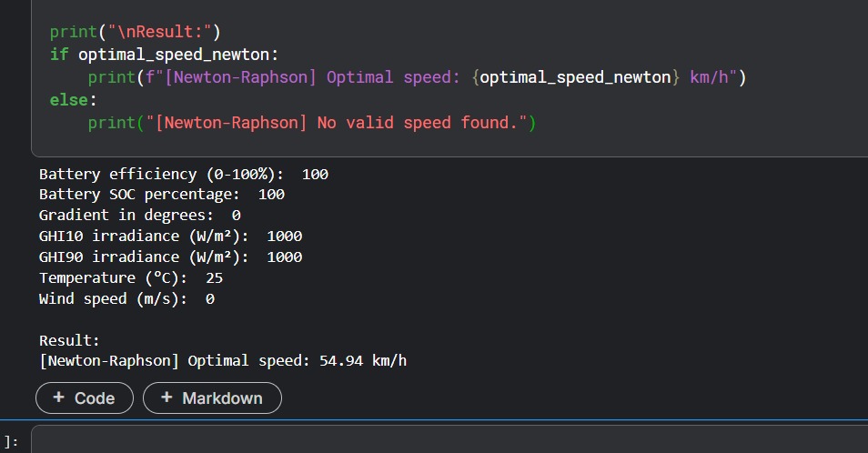
Task: Click the 'Result:' label in the output
Action: click(x=69, y=341)
